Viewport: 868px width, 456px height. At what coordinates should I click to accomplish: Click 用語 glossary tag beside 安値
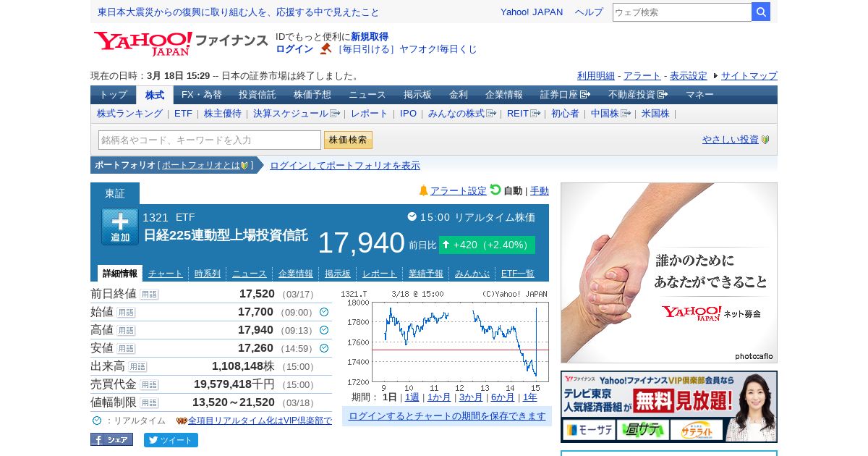pos(126,349)
